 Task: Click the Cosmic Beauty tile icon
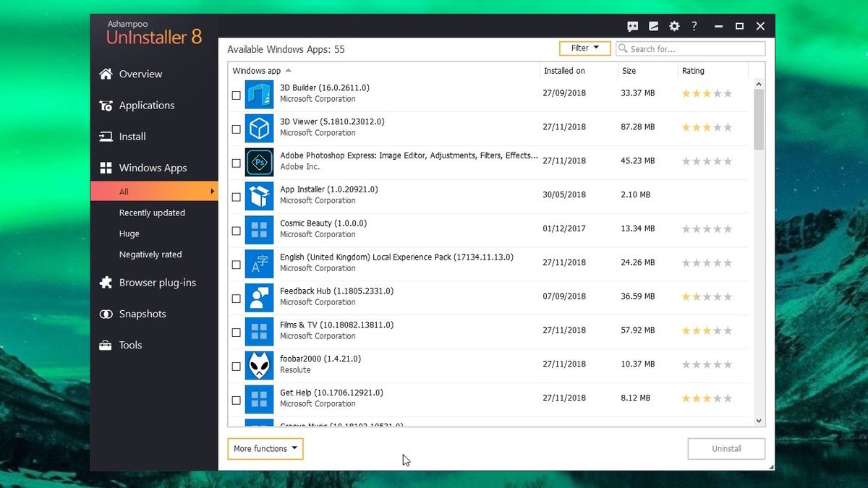259,230
